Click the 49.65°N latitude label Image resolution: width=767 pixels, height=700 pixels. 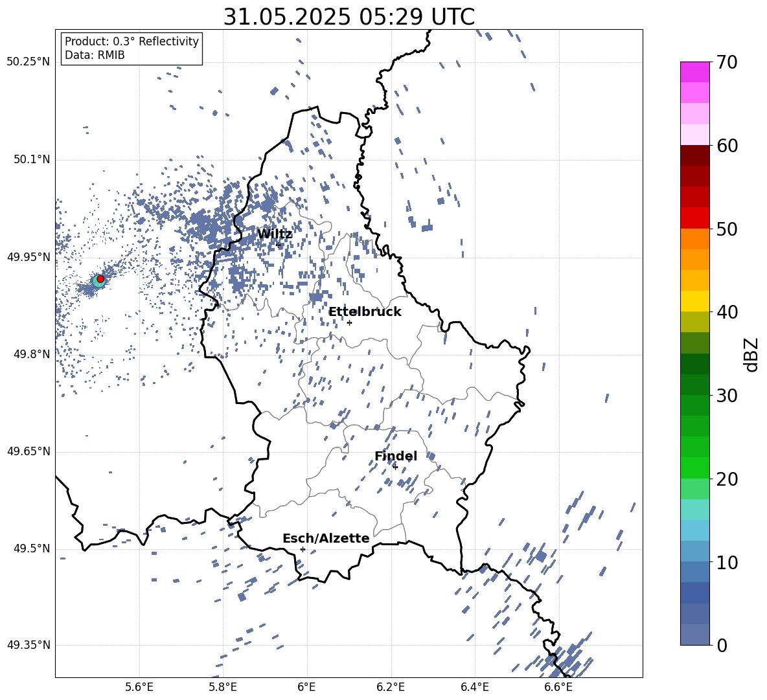28,451
